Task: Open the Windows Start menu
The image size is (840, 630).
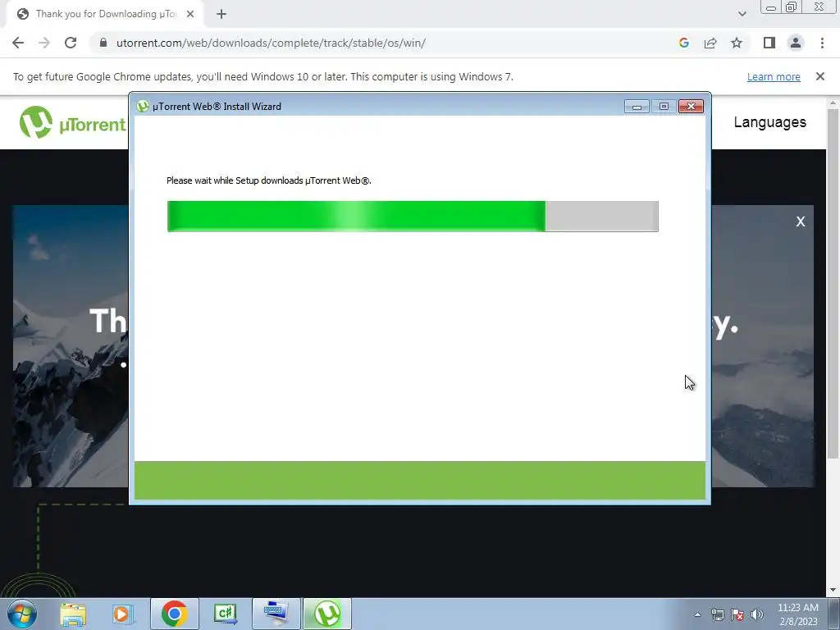Action: (x=21, y=614)
